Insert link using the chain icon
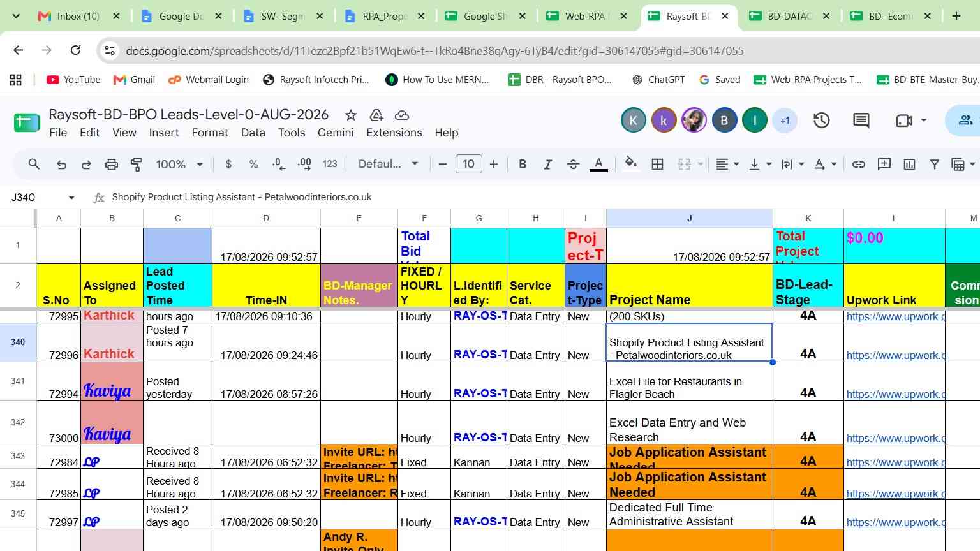Image resolution: width=980 pixels, height=551 pixels. pyautogui.click(x=859, y=165)
